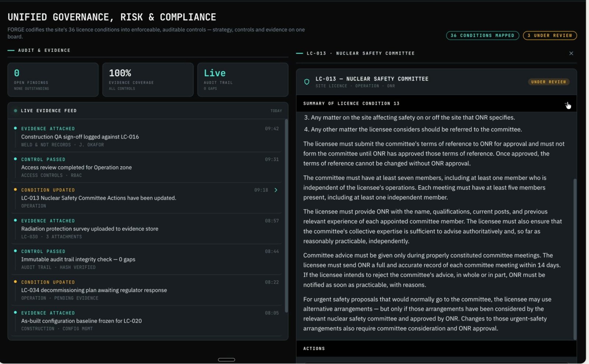Click the Unified Governance, Risk & Compliance title
The image size is (589, 364).
click(112, 17)
